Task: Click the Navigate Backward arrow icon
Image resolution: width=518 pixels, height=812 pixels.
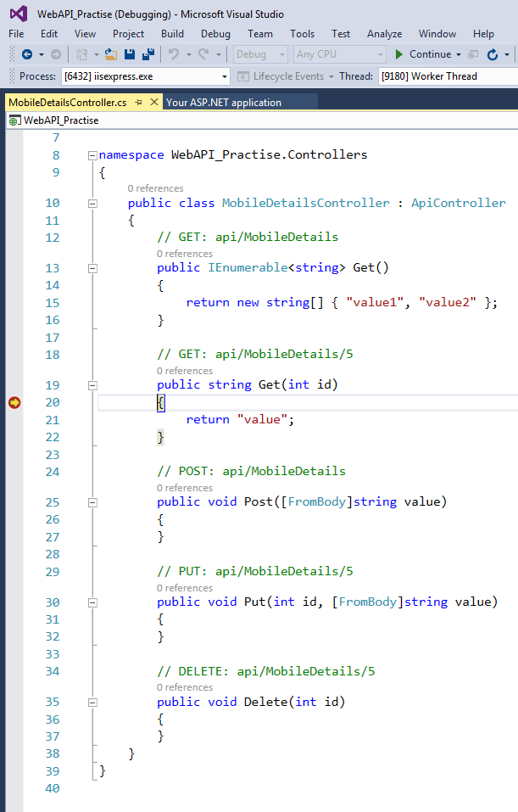Action: [27, 54]
